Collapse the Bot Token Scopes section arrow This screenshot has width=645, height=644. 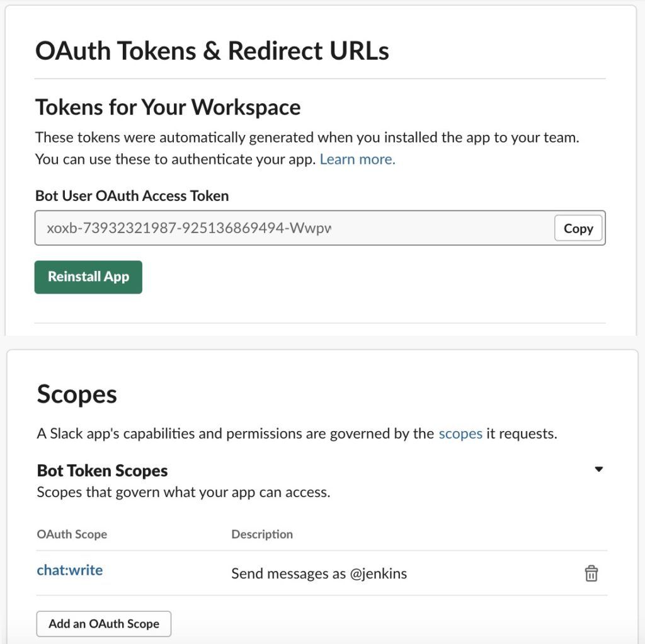pyautogui.click(x=598, y=469)
